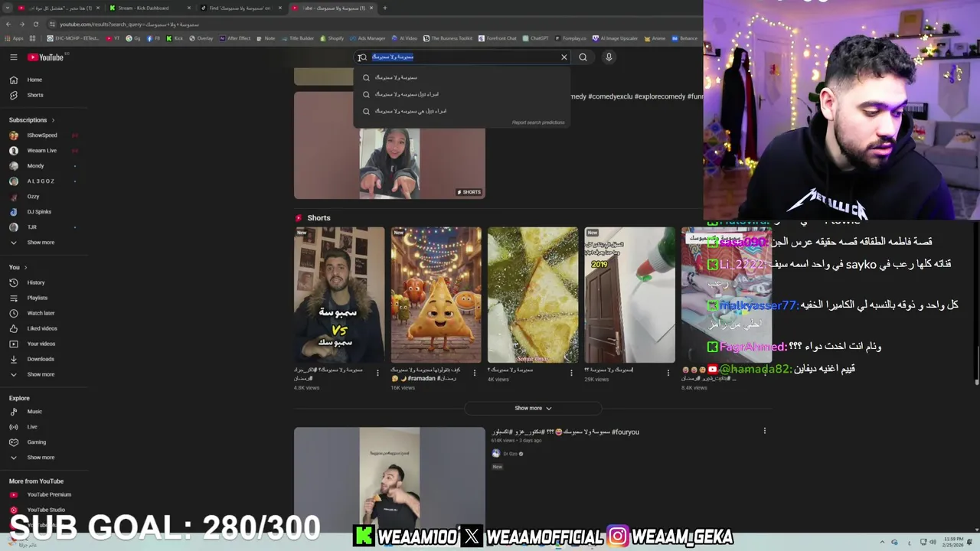This screenshot has width=980, height=551.
Task: Open the Kick bookmark
Action: click(x=175, y=38)
